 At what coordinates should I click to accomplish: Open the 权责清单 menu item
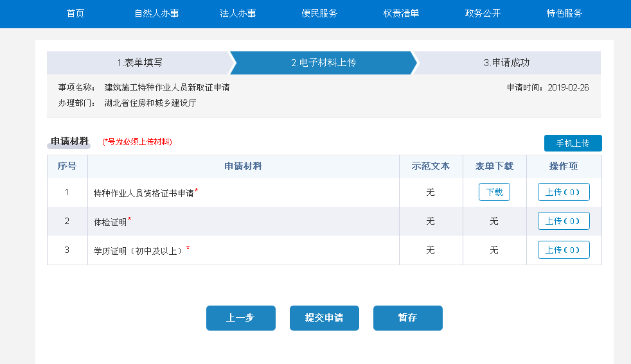[401, 13]
